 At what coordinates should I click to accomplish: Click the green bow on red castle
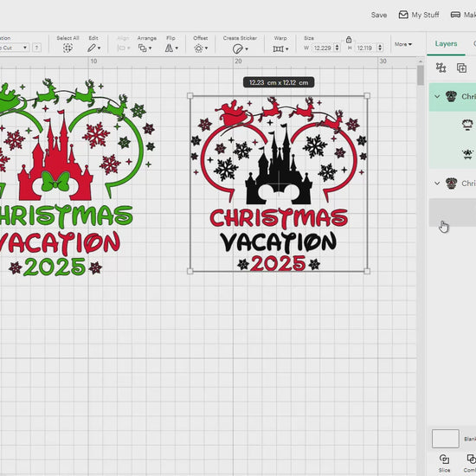[x=55, y=182]
